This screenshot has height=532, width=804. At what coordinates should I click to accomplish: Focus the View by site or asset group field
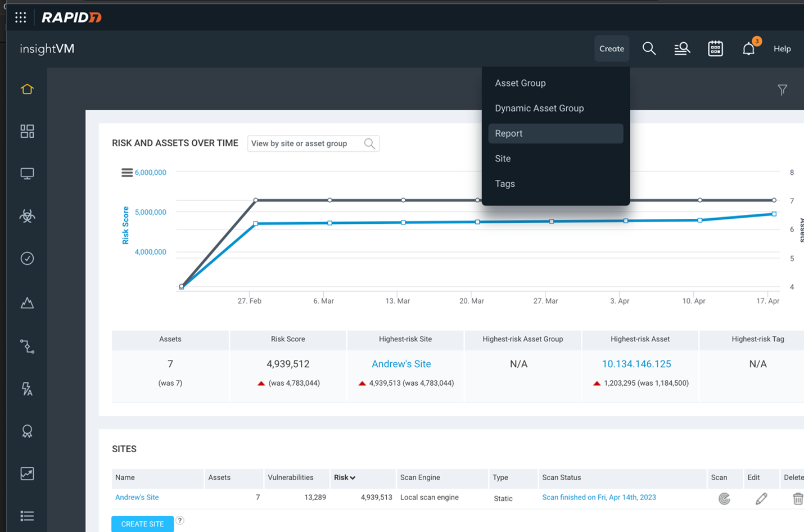306,143
